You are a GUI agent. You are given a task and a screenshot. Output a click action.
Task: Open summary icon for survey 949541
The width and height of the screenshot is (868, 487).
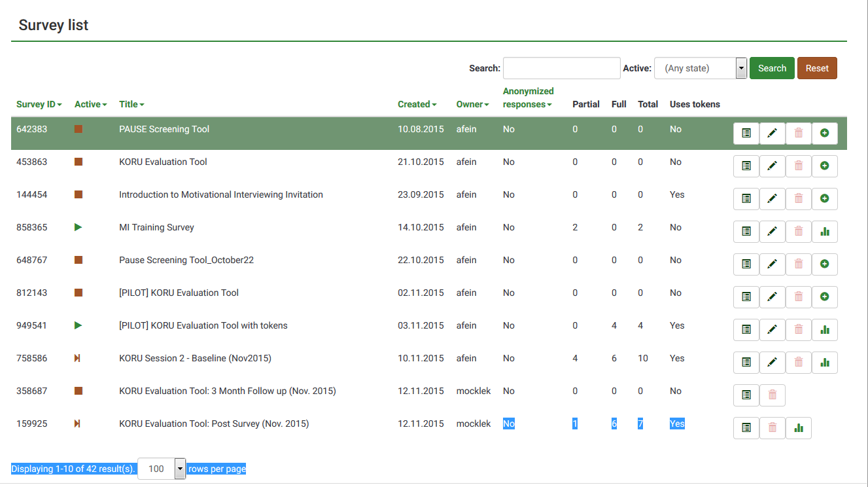click(746, 329)
